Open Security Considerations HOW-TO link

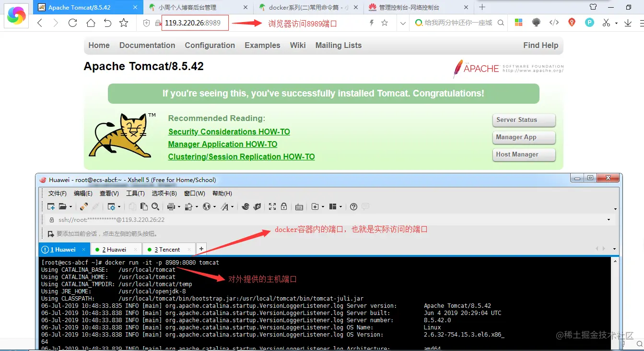click(229, 132)
